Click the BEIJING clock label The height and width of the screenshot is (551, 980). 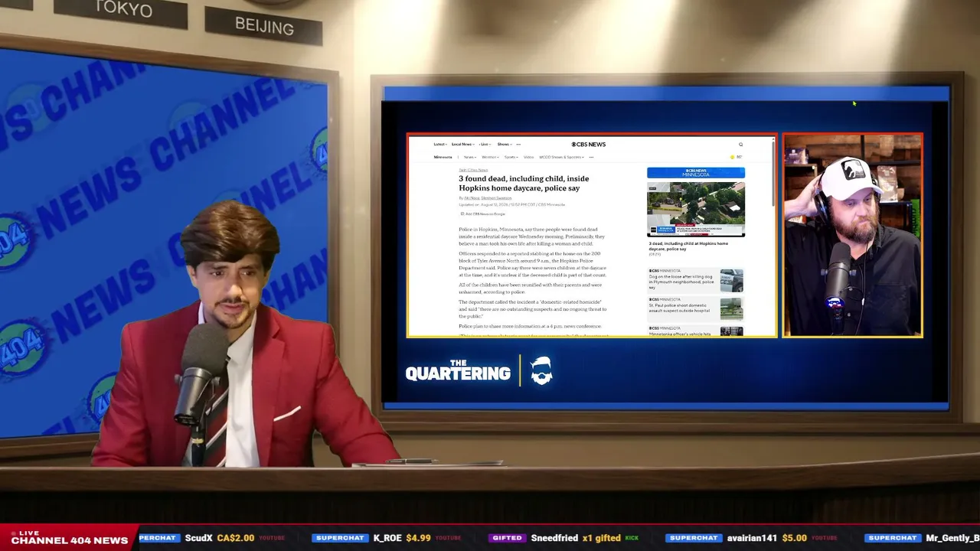pyautogui.click(x=264, y=27)
